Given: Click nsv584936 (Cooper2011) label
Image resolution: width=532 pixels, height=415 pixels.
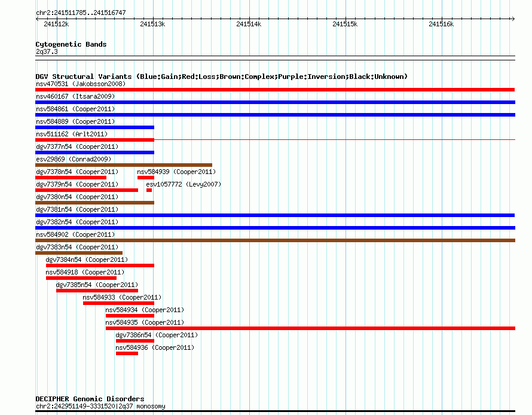Looking at the screenshot, I should 155,347.
